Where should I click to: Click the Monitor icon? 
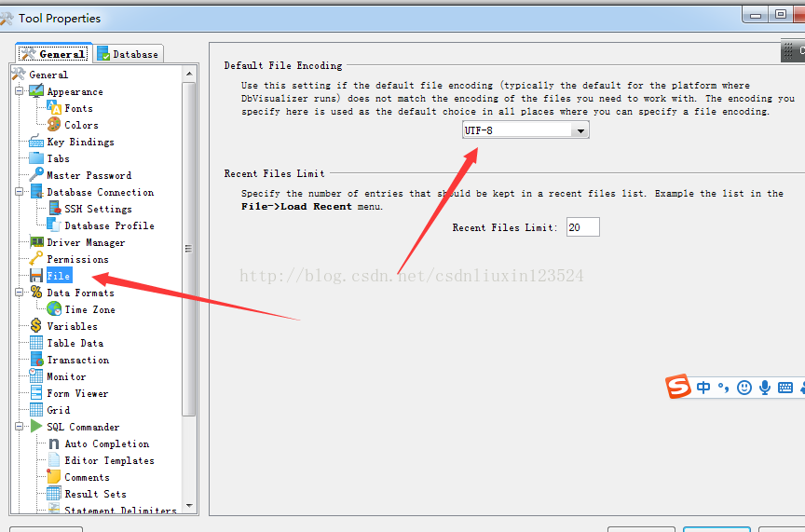click(36, 375)
